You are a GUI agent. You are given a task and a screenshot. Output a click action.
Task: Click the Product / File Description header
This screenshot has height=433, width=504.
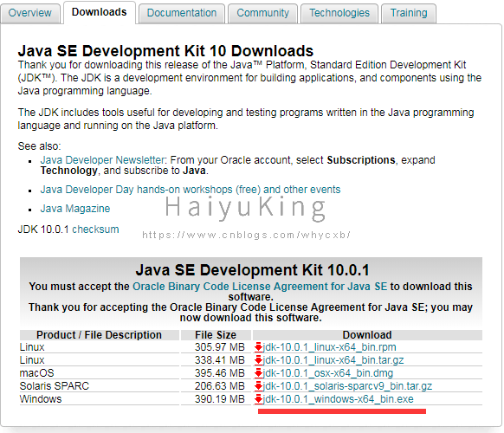coord(99,335)
